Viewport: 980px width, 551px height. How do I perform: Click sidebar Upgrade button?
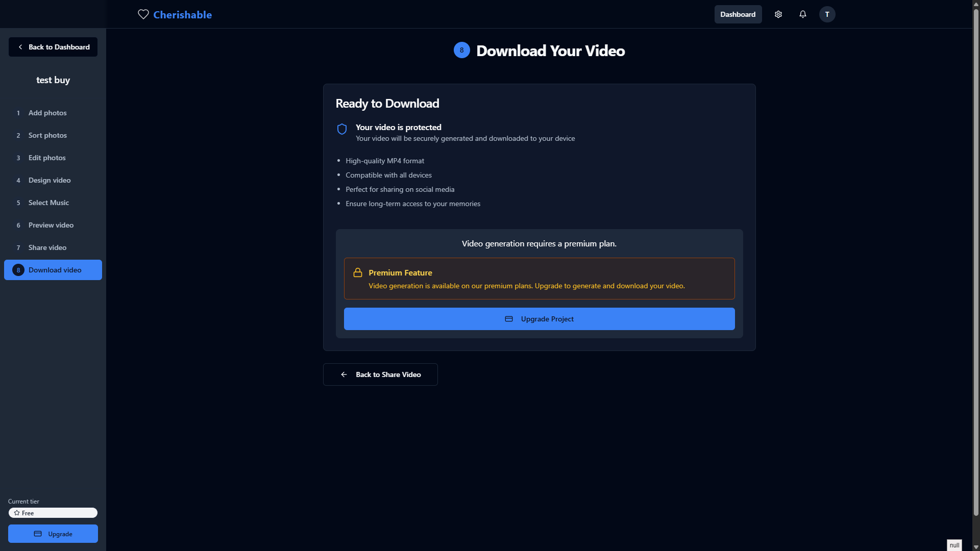point(53,534)
